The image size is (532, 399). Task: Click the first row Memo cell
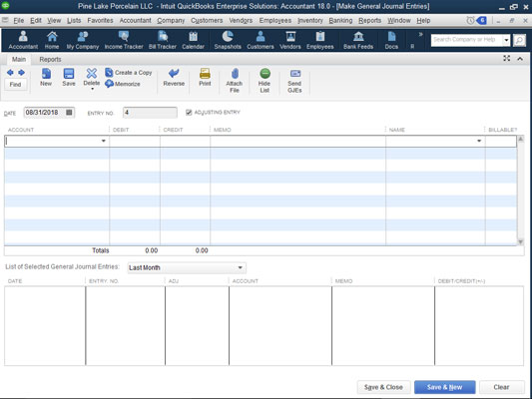[297, 141]
